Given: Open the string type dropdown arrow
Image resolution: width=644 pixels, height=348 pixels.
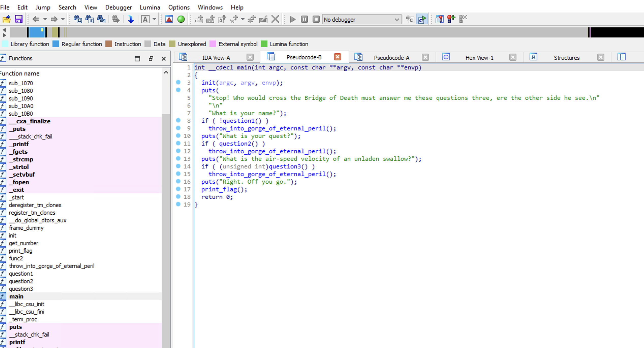Looking at the screenshot, I should tap(243, 19).
